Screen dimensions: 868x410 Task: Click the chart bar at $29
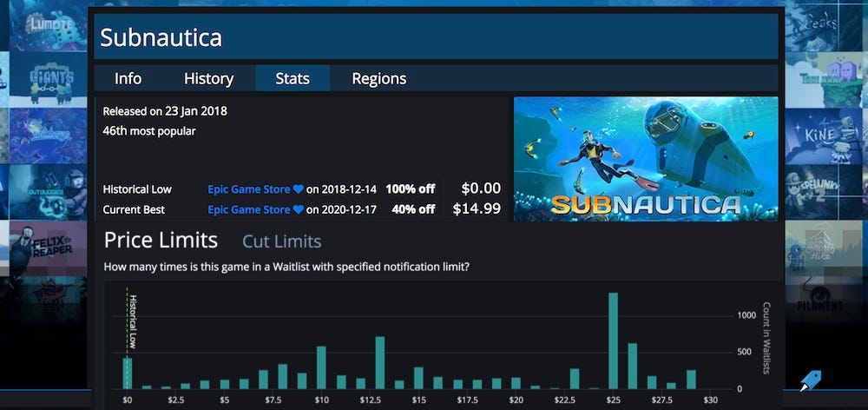pos(691,380)
